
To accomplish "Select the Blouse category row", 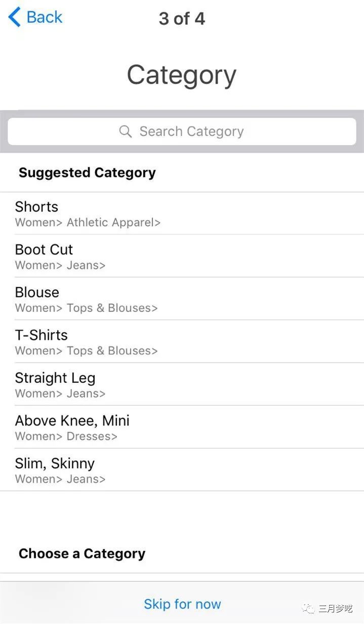I will 37,292.
